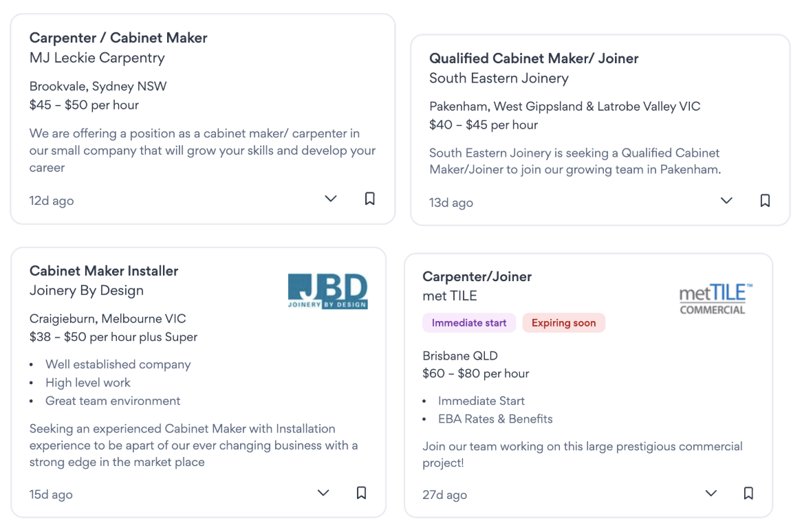Bookmark the Cabinet Maker Installer job
The height and width of the screenshot is (532, 802).
pos(361,493)
